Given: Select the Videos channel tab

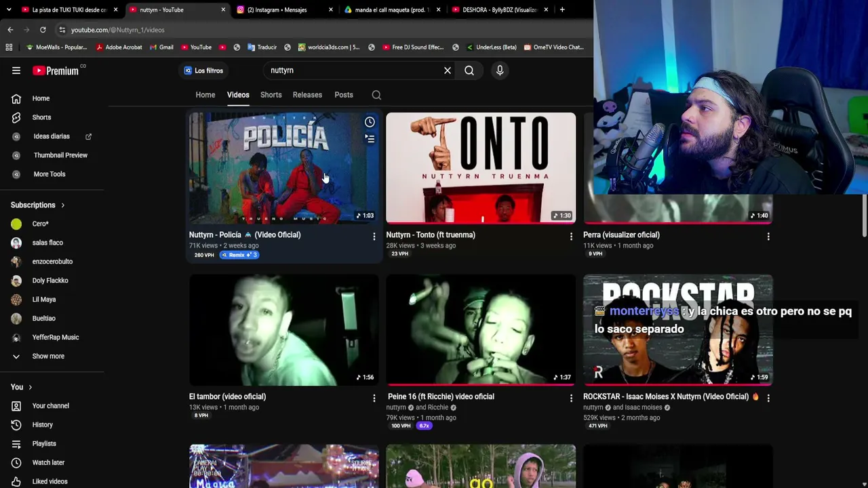Looking at the screenshot, I should tap(238, 95).
